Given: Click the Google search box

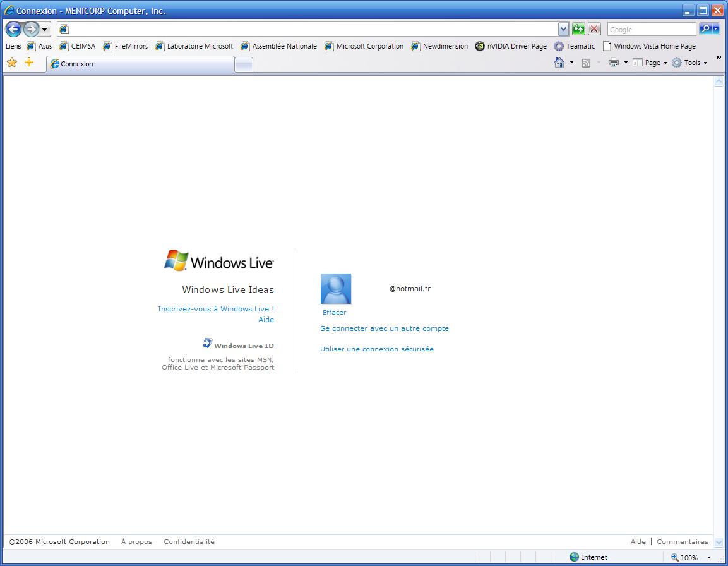Looking at the screenshot, I should pyautogui.click(x=652, y=29).
